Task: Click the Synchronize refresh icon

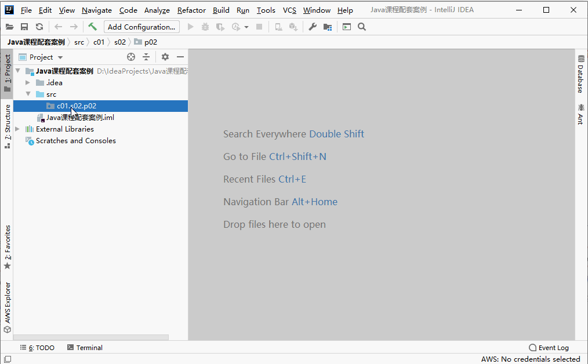Action: tap(39, 27)
